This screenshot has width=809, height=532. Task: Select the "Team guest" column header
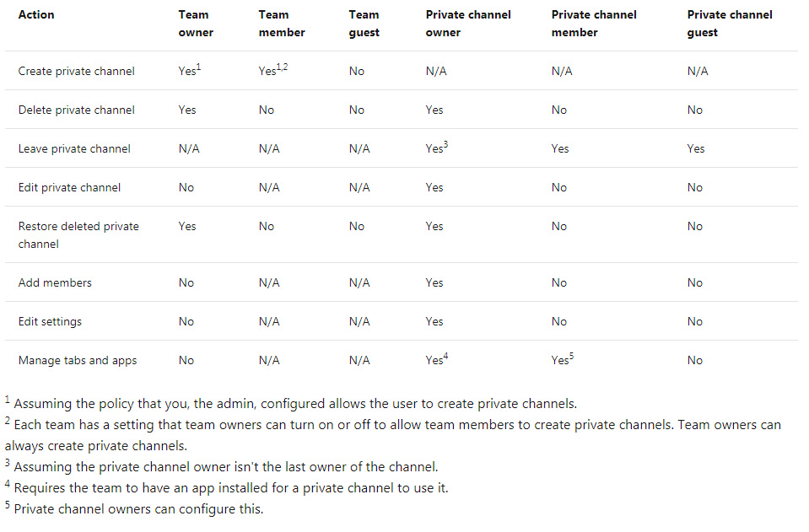[364, 24]
